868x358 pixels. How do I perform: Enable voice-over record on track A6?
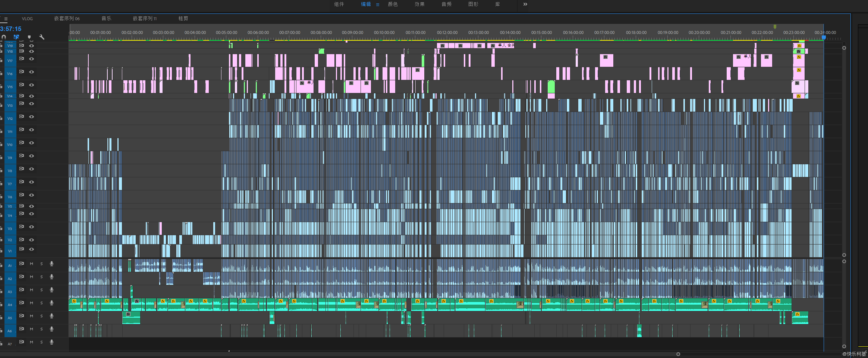[51, 329]
